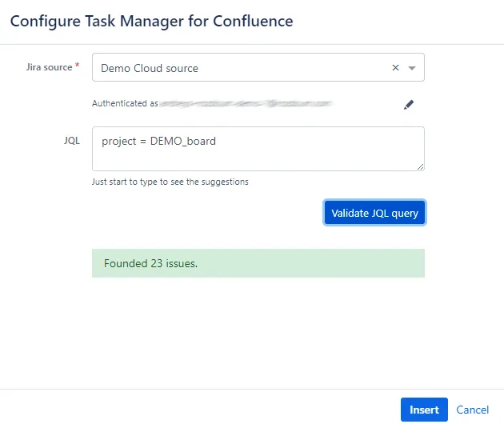Screen dimensions: 504x428
Task: Grab the JQL textarea resize handle
Action: 420,166
